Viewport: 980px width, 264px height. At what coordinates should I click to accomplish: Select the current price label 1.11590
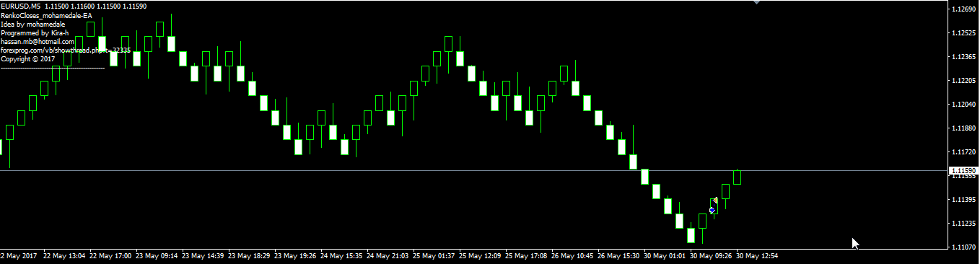click(x=963, y=171)
